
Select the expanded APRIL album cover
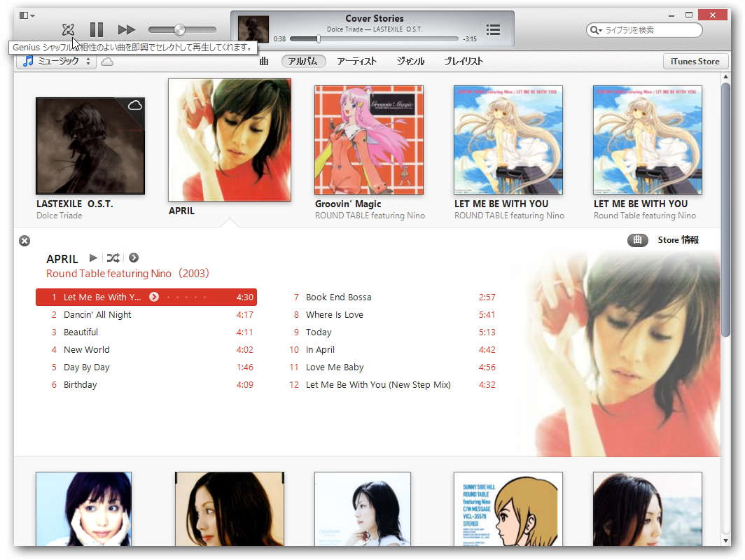click(x=230, y=140)
